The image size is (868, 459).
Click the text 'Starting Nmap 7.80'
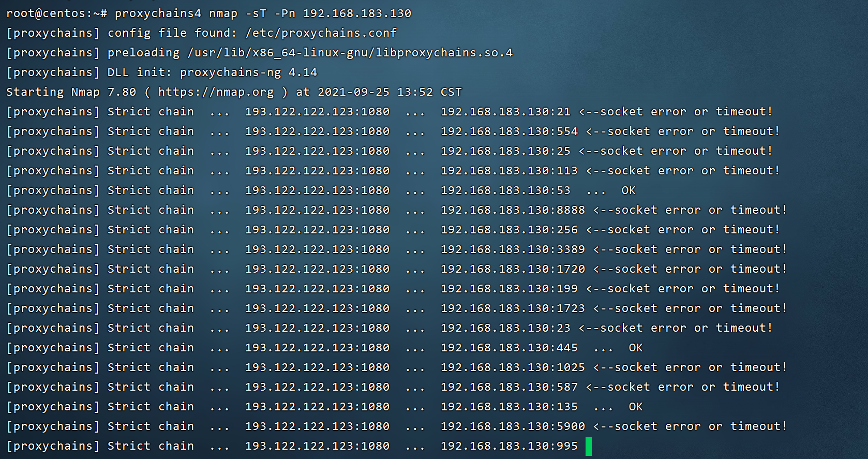pos(71,92)
